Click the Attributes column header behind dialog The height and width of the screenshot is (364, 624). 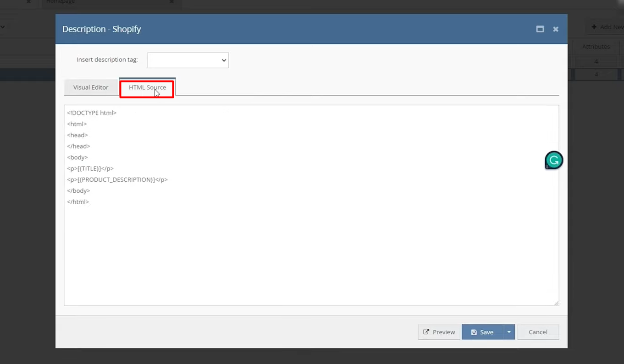pyautogui.click(x=596, y=46)
